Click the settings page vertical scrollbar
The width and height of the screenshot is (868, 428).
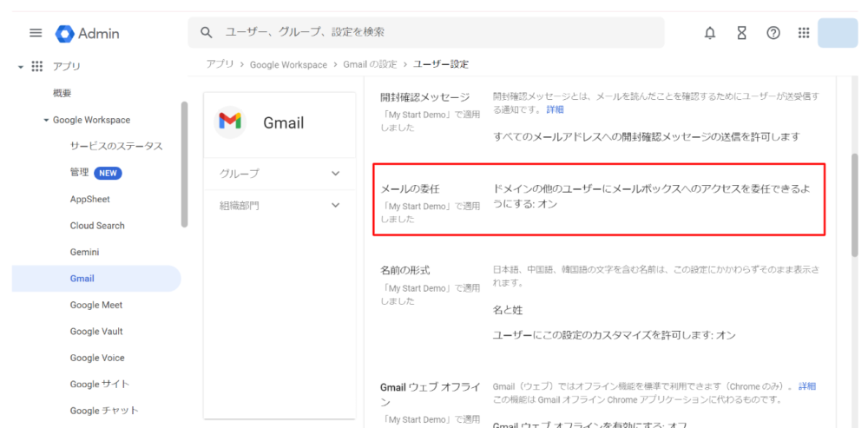click(854, 205)
